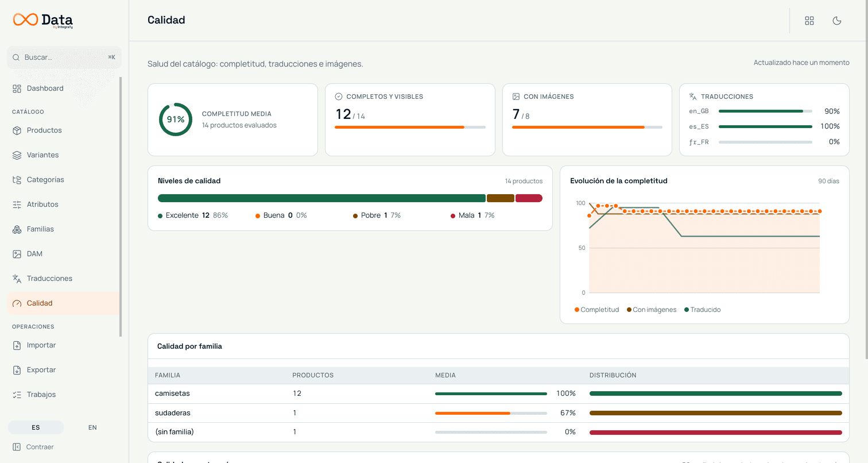This screenshot has width=868, height=463.
Task: Go to Traducciones in sidebar menu
Action: click(63, 279)
